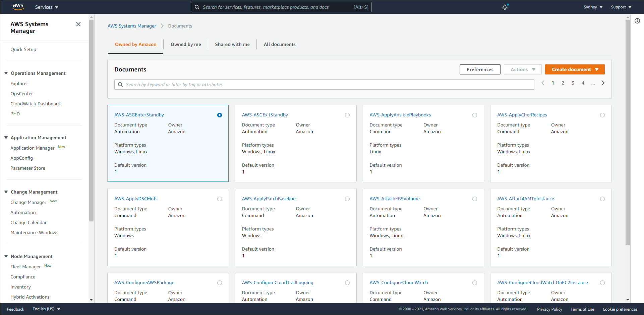Image resolution: width=644 pixels, height=315 pixels.
Task: Select the AWS-ConfigureCloudTrailLogging radio button
Action: point(347,283)
